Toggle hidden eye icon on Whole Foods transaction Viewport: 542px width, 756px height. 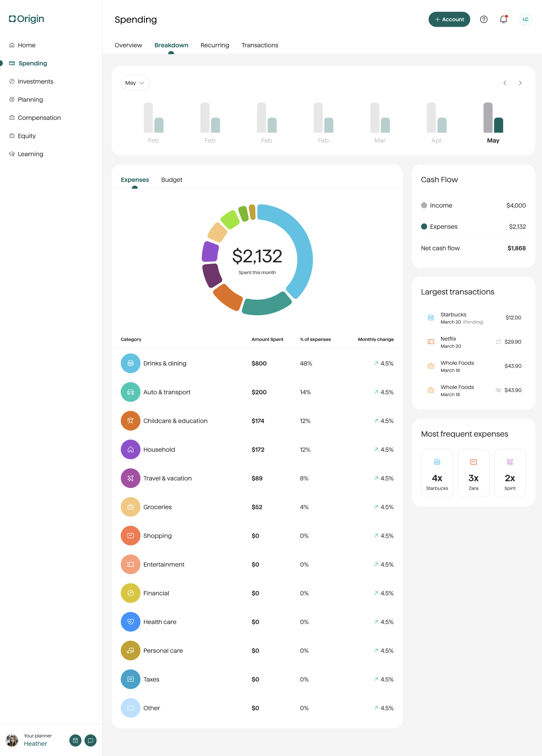point(499,390)
